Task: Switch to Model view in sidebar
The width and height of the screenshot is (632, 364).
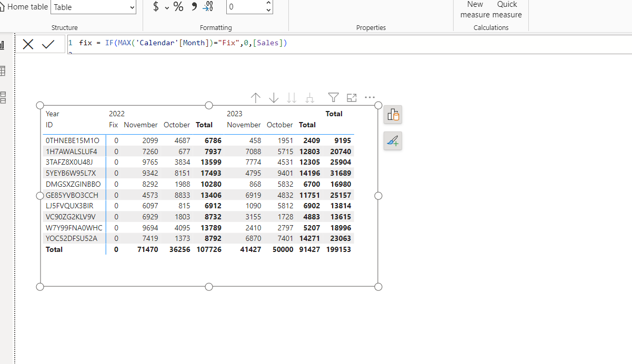Action: [2, 97]
